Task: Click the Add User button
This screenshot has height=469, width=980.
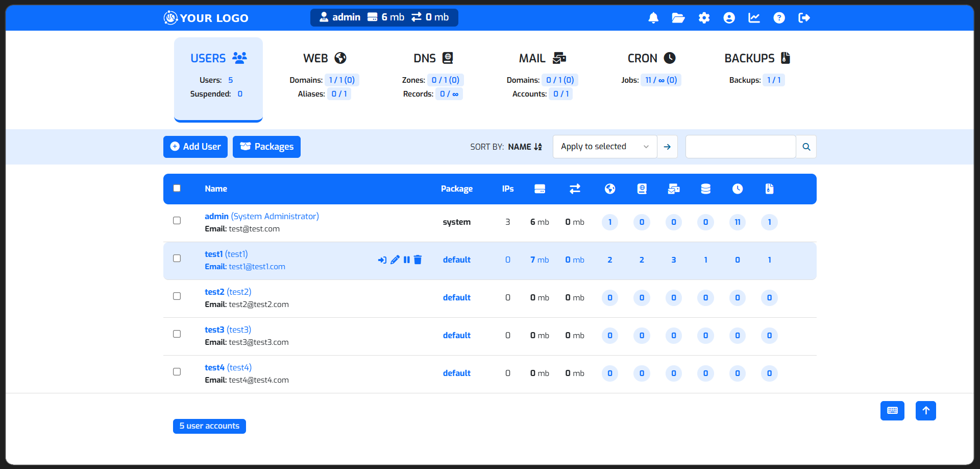Action: 195,147
